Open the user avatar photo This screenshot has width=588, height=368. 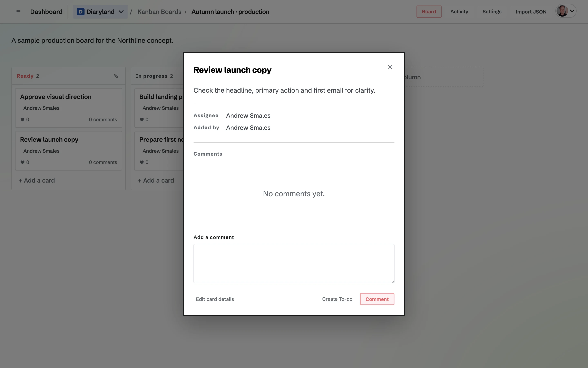click(562, 11)
